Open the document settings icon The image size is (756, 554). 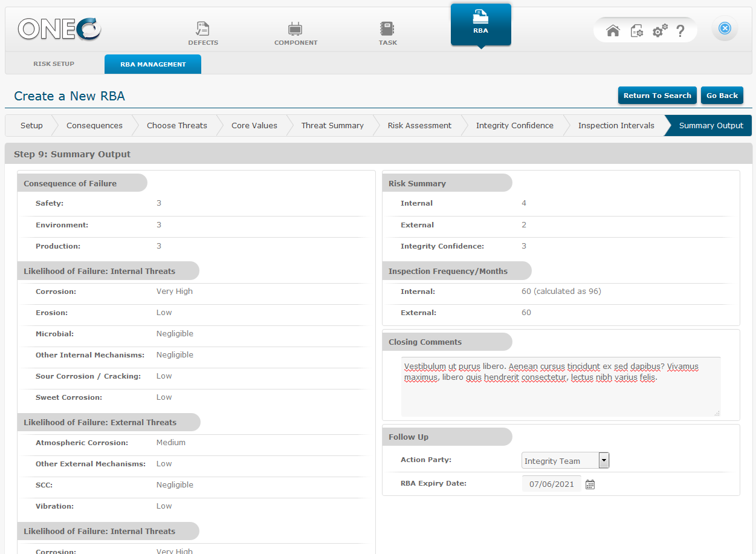636,31
